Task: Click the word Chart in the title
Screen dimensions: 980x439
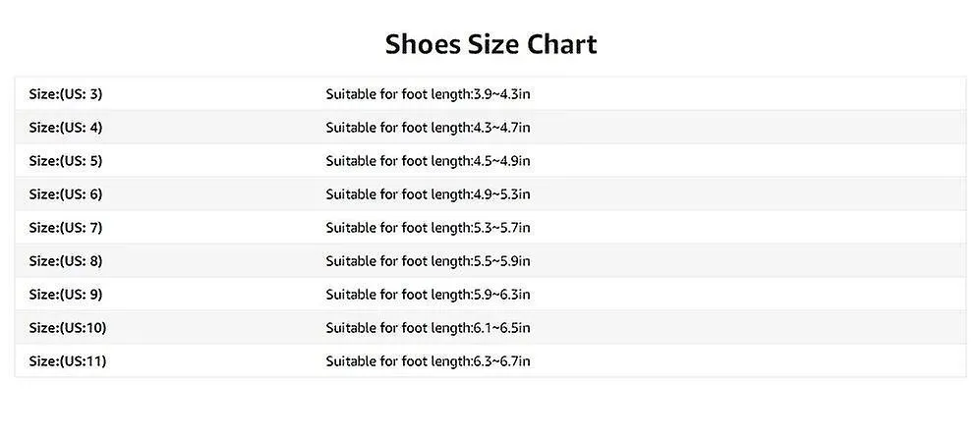Action: [562, 45]
